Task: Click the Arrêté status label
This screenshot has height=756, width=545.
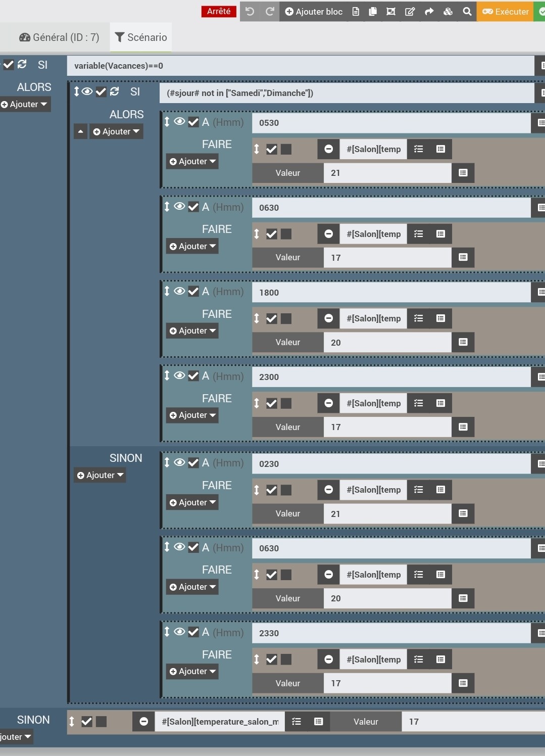Action: [x=219, y=11]
